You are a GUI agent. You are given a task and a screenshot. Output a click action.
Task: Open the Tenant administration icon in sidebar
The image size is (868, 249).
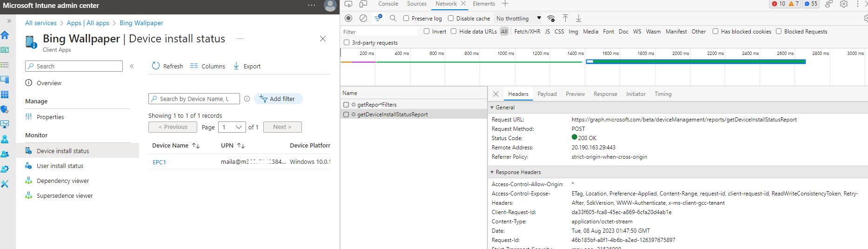click(x=5, y=169)
